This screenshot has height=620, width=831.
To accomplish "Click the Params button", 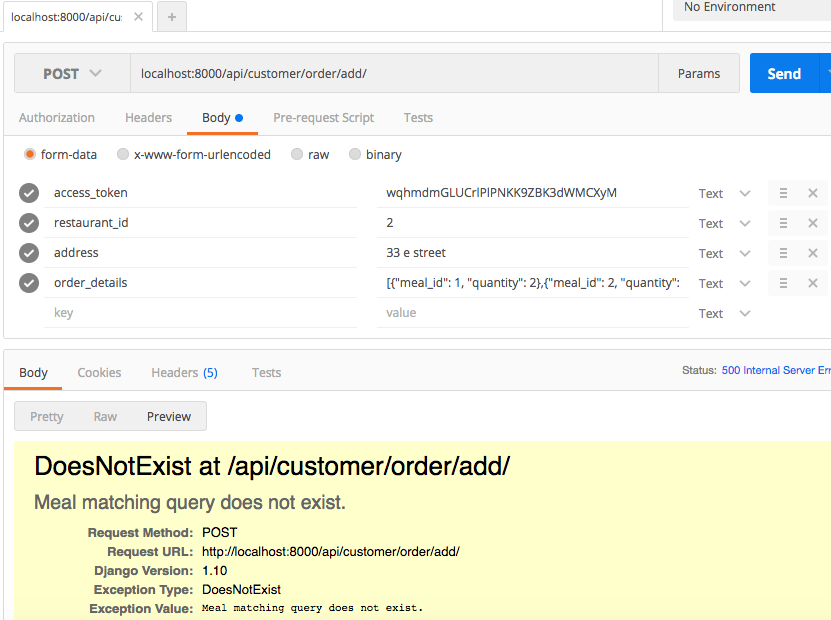I will pos(698,73).
